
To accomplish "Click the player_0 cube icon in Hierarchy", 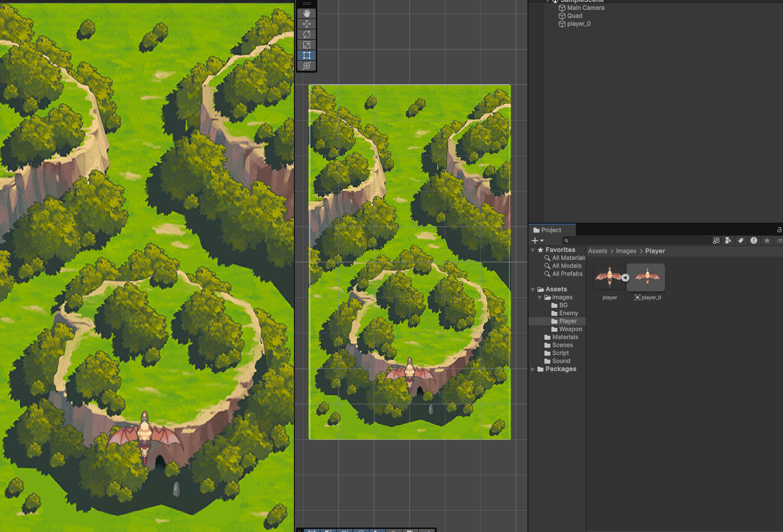I will coord(562,24).
